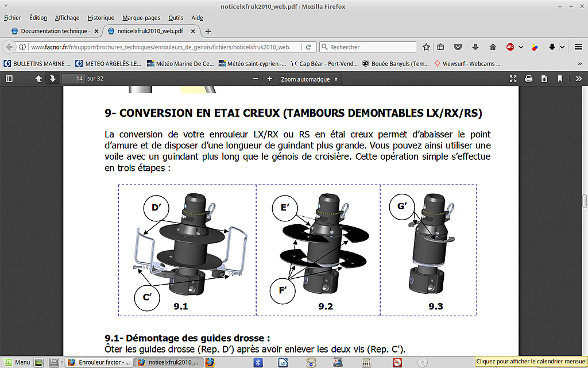This screenshot has height=368, width=588.
Task: Click the page vertical scrollbar thumb
Action: (585, 201)
